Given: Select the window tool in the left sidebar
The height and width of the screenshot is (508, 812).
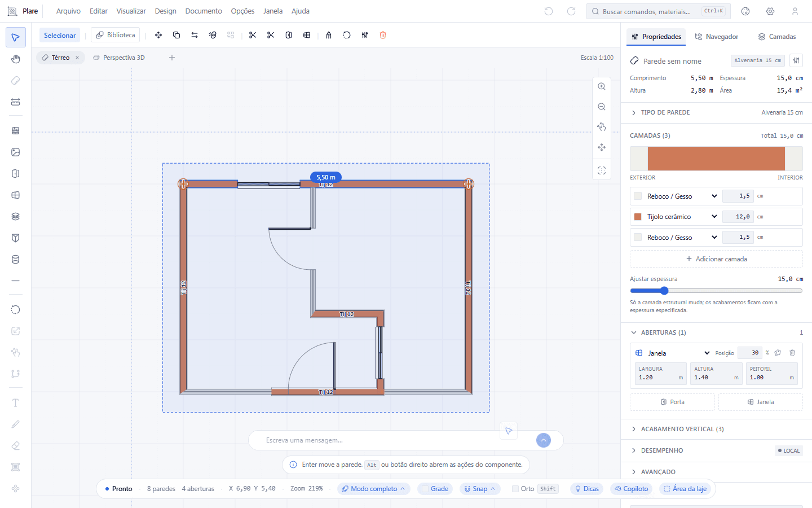Looking at the screenshot, I should pos(16,195).
